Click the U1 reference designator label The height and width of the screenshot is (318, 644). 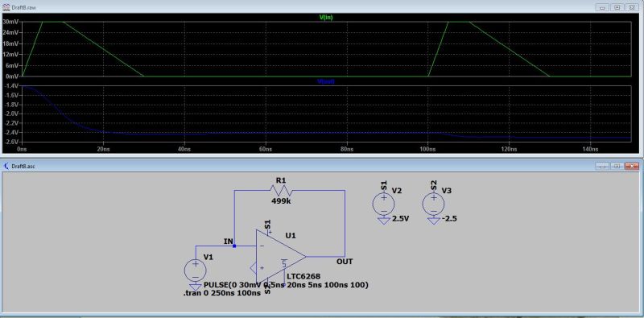click(x=291, y=236)
